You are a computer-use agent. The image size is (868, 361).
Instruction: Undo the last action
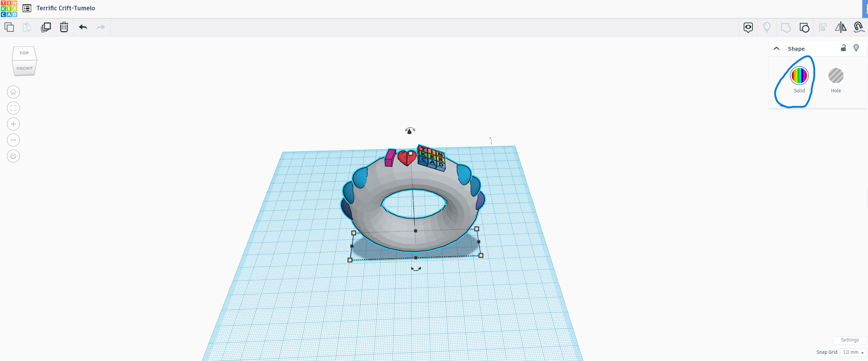(83, 27)
